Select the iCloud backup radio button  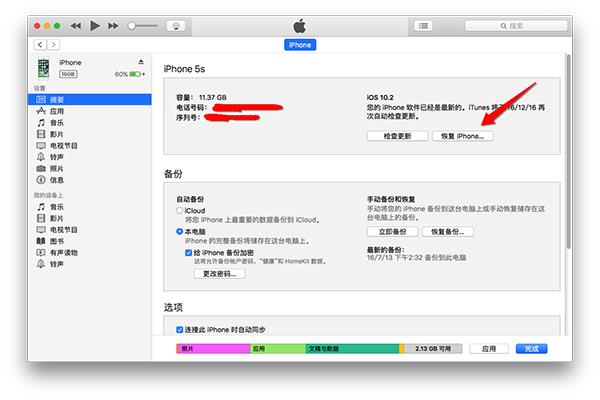[x=179, y=211]
